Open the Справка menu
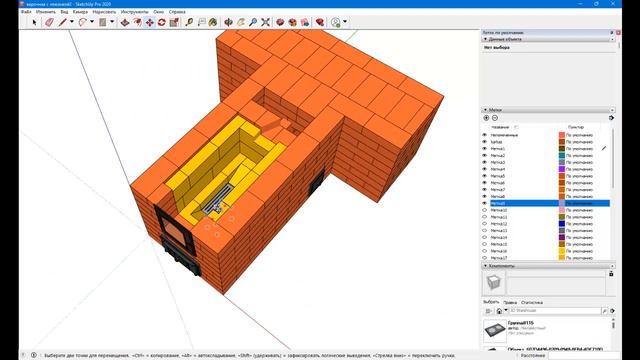This screenshot has height=360, width=640. click(177, 12)
